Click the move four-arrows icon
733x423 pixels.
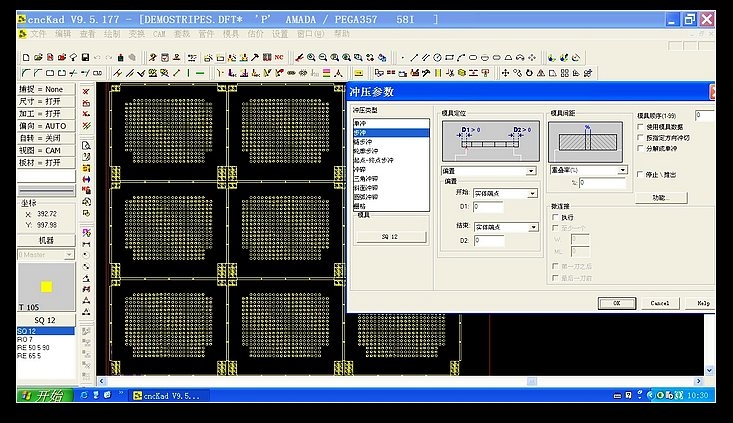tap(505, 73)
